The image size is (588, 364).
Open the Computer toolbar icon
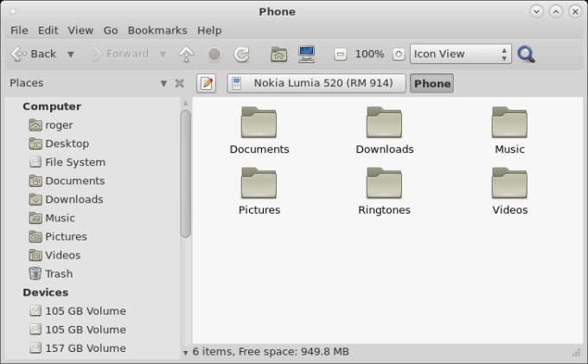pos(306,54)
